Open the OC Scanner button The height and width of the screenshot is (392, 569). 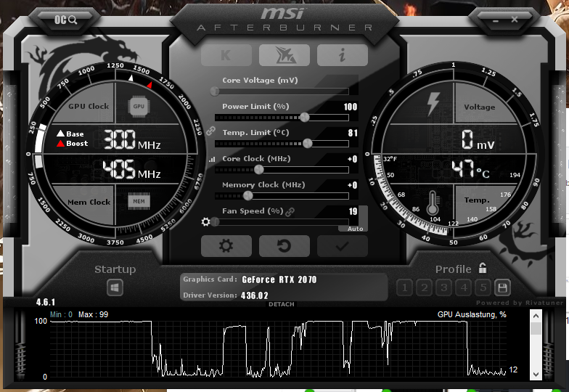pyautogui.click(x=65, y=20)
